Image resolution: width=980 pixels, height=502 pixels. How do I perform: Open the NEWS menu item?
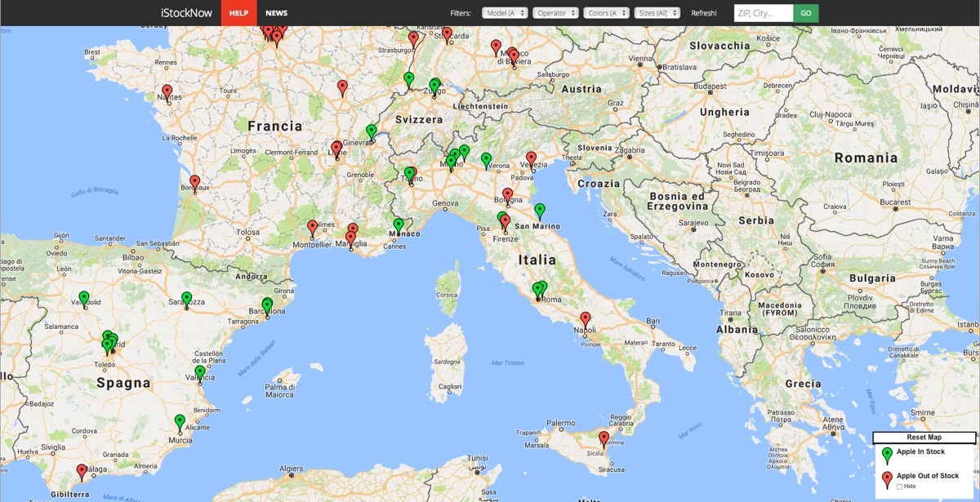pos(277,13)
